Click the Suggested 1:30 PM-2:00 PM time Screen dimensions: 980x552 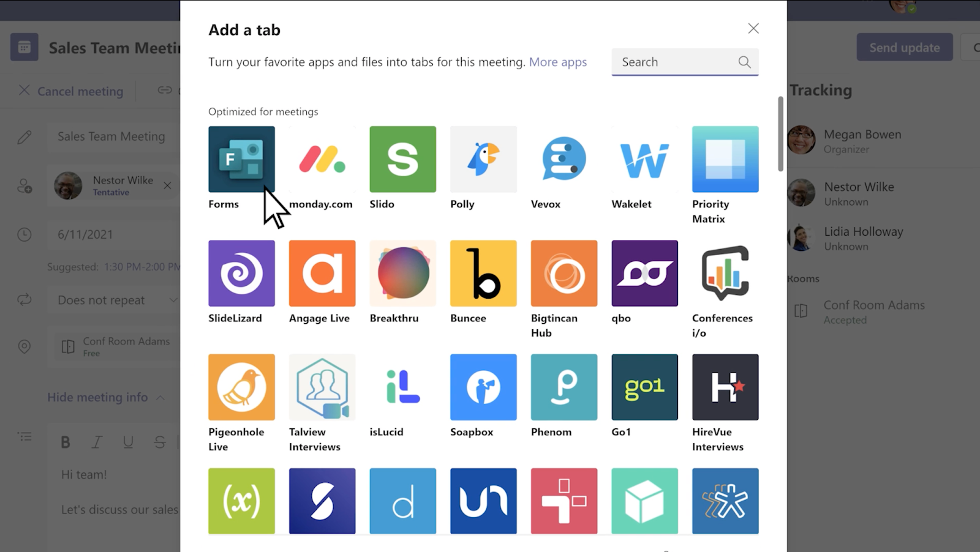coord(142,267)
